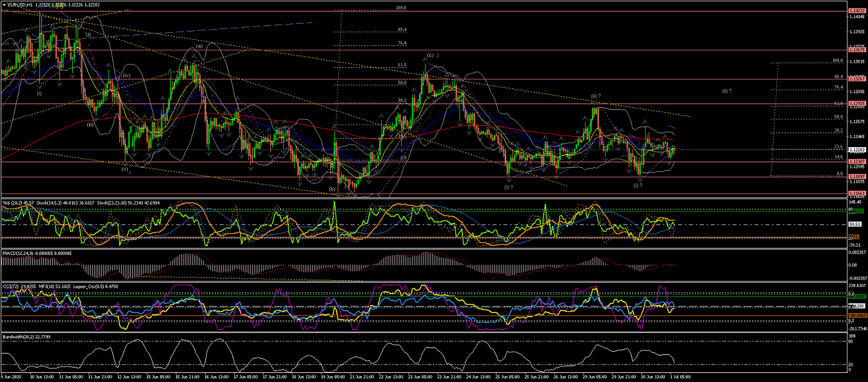
Task: Click the 1.13267 price level tag
Action: coord(856,79)
